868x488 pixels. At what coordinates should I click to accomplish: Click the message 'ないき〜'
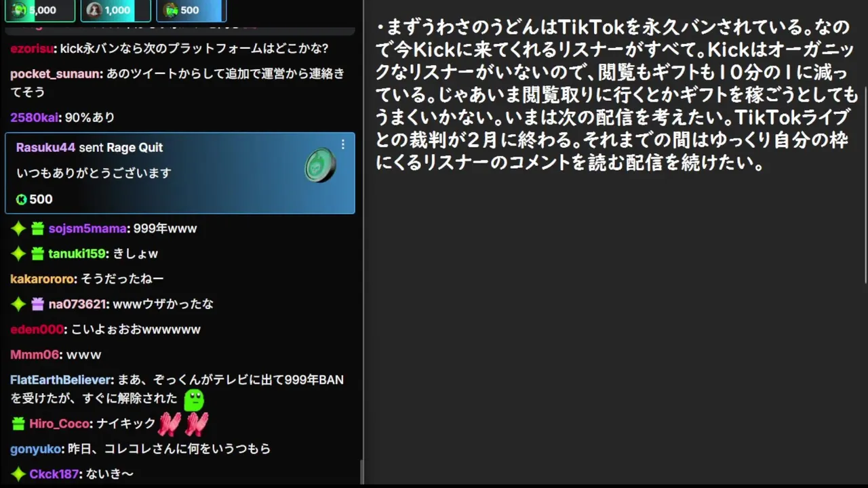point(109,474)
